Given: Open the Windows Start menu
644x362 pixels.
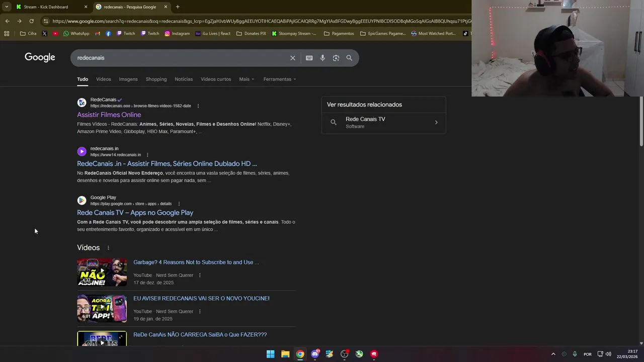Looking at the screenshot, I should click(270, 354).
